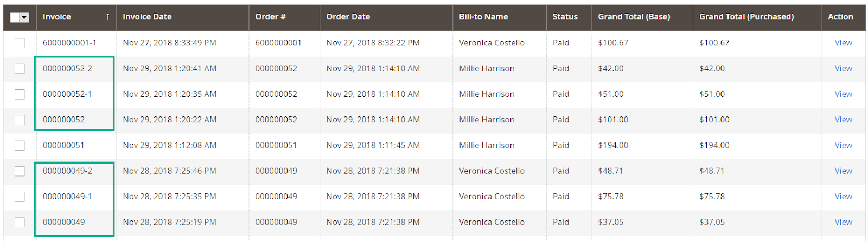Image resolution: width=868 pixels, height=241 pixels.
Task: View invoice 000000049-2 for Veronica Costello
Action: pyautogui.click(x=843, y=171)
